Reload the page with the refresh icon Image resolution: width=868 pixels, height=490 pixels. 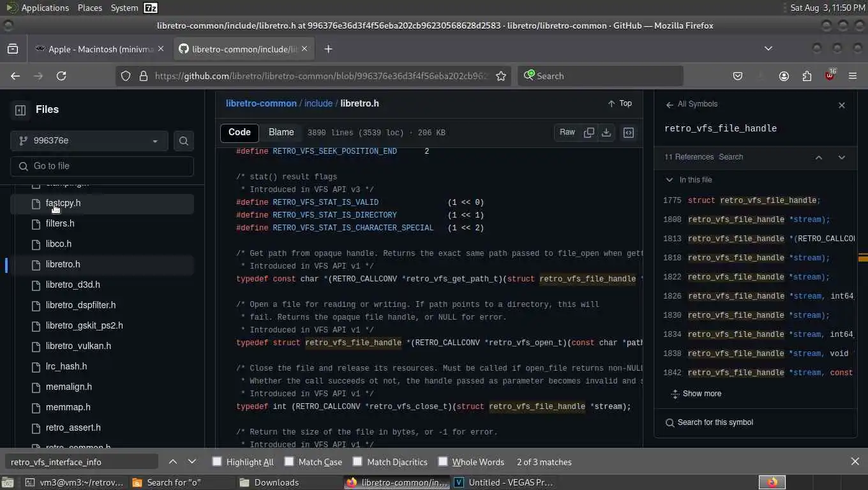point(61,76)
